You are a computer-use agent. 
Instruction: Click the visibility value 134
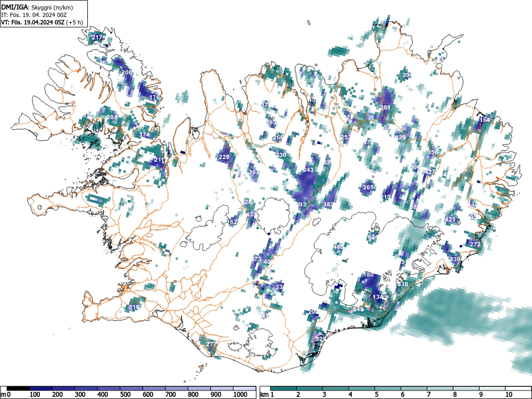point(378,297)
